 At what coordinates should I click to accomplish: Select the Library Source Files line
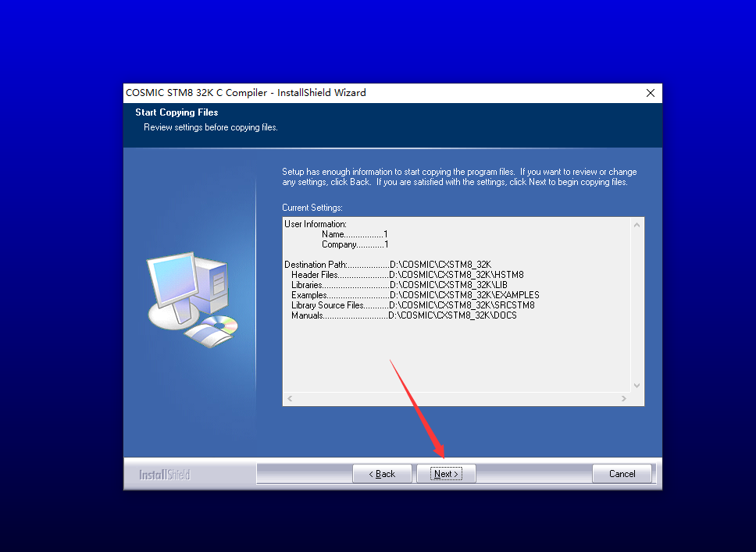click(412, 304)
